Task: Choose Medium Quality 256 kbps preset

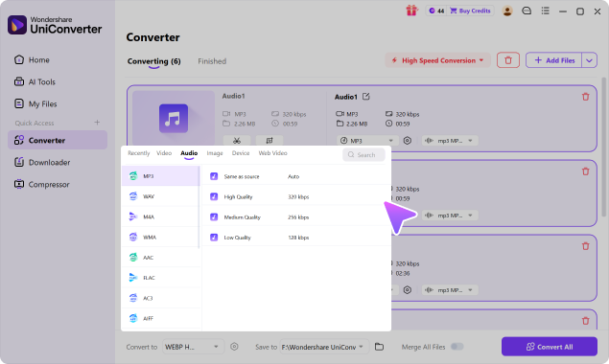Action: click(296, 217)
